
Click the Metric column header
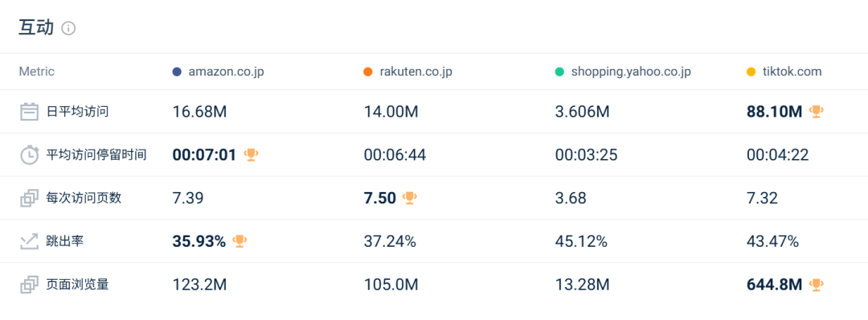pos(36,72)
